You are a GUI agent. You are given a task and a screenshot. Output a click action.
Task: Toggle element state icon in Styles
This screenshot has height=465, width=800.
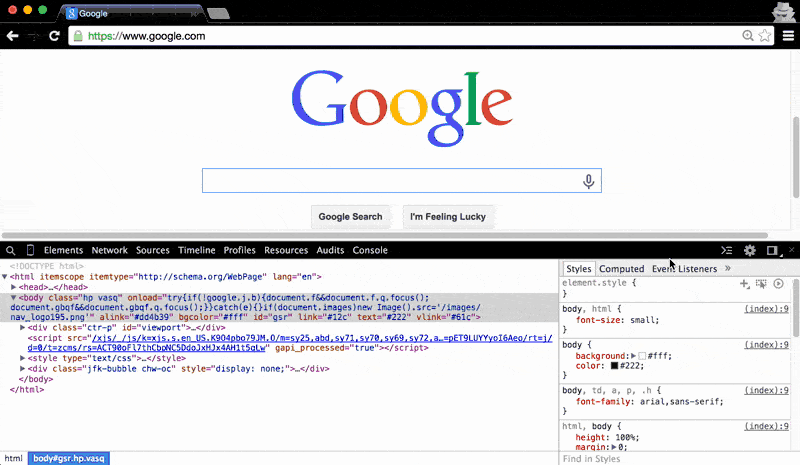coord(761,284)
